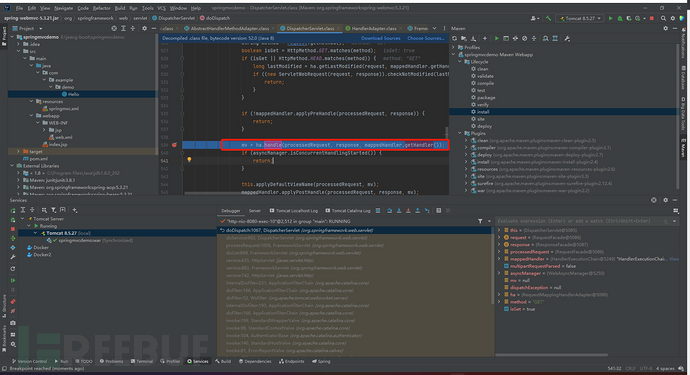Expand the target folder

click(18, 151)
